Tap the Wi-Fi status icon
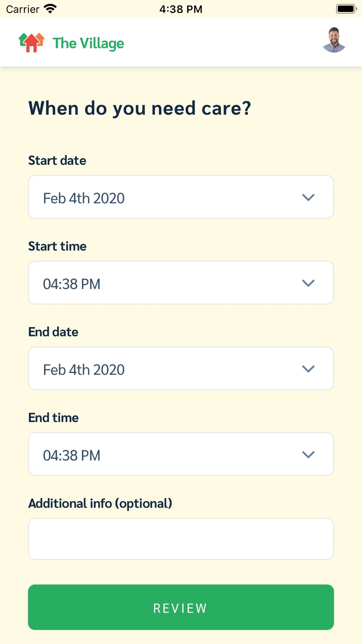 coord(50,9)
